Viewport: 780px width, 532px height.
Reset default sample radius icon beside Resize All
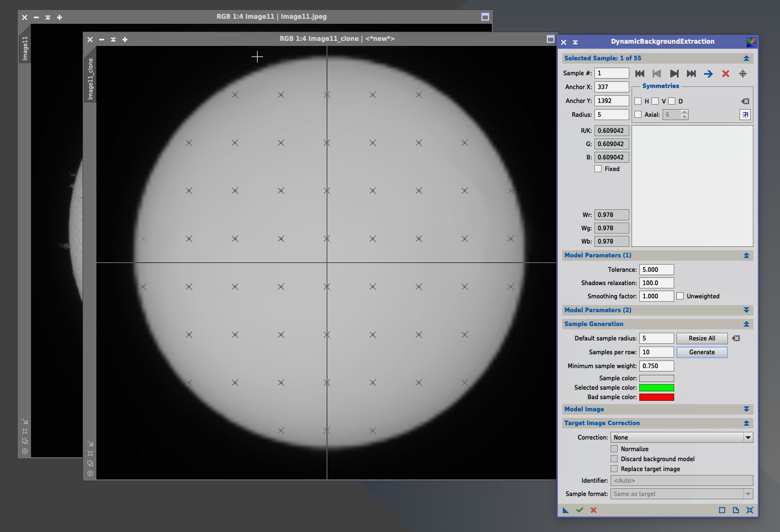[736, 338]
